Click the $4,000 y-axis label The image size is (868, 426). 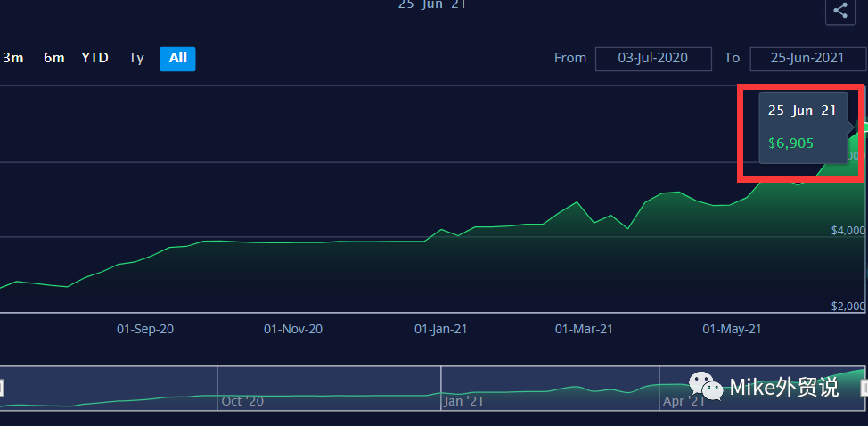[848, 231]
